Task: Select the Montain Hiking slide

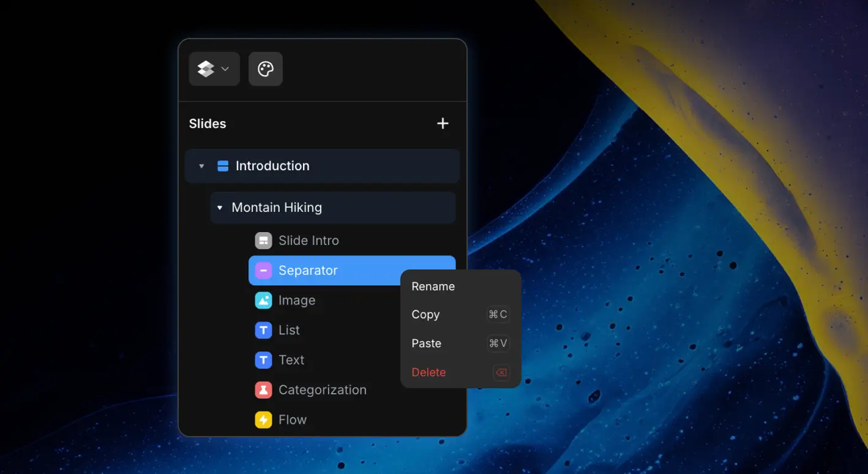Action: 276,207
